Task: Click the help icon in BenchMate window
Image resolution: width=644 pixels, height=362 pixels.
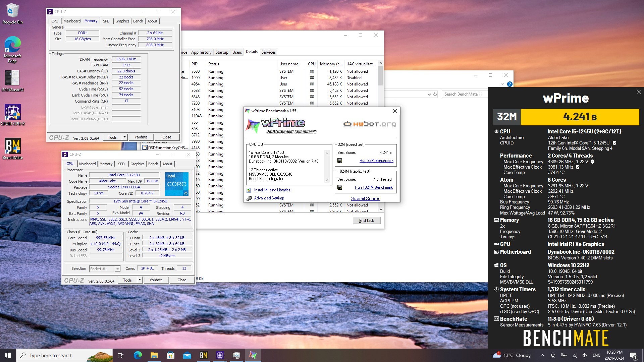Action: (509, 84)
